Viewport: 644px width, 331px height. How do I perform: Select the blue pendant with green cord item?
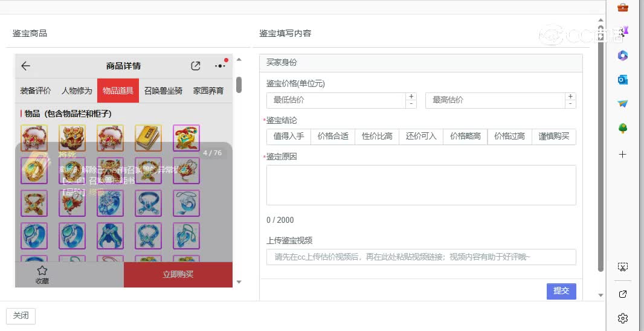pos(187,236)
